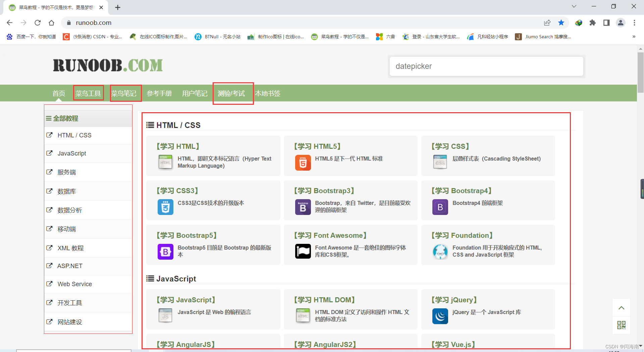Open 菜鸟笔记 navigation item
The image size is (644, 352).
(124, 93)
